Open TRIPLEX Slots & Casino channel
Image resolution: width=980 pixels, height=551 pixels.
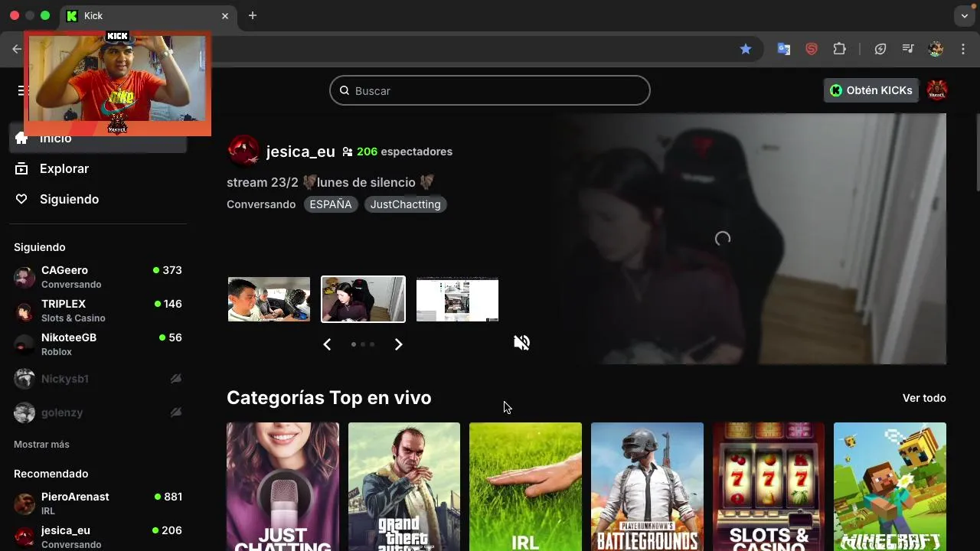coord(98,311)
